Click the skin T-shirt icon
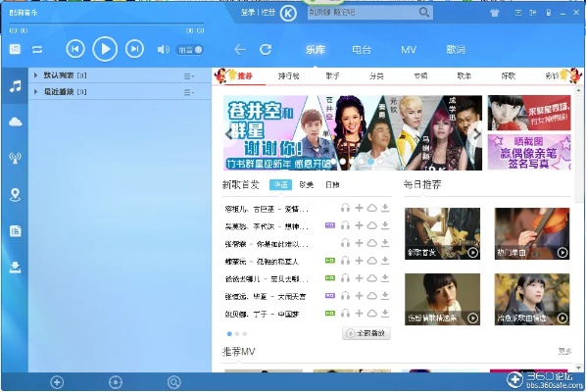 pyautogui.click(x=495, y=13)
